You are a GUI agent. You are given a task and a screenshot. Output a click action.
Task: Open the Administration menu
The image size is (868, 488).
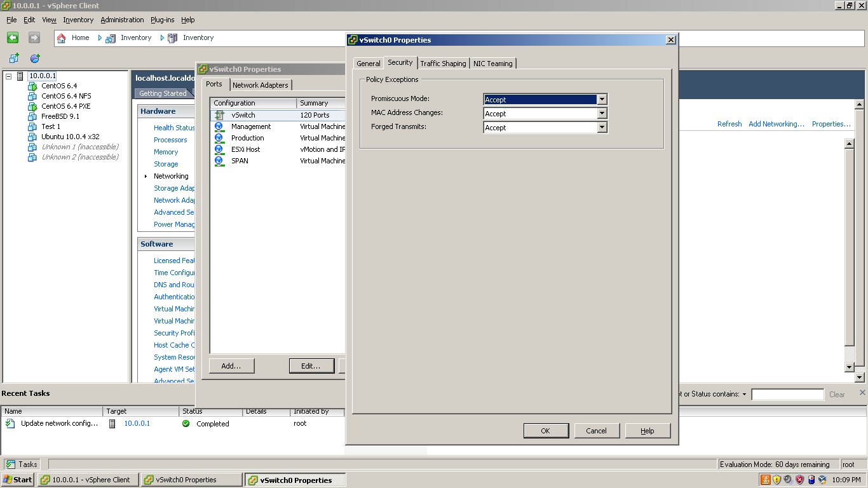pos(122,20)
